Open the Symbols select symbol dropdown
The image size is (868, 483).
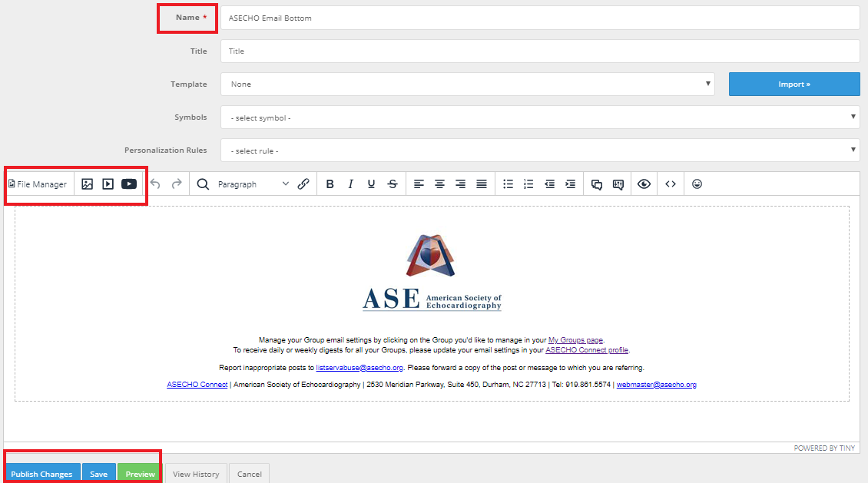click(540, 117)
